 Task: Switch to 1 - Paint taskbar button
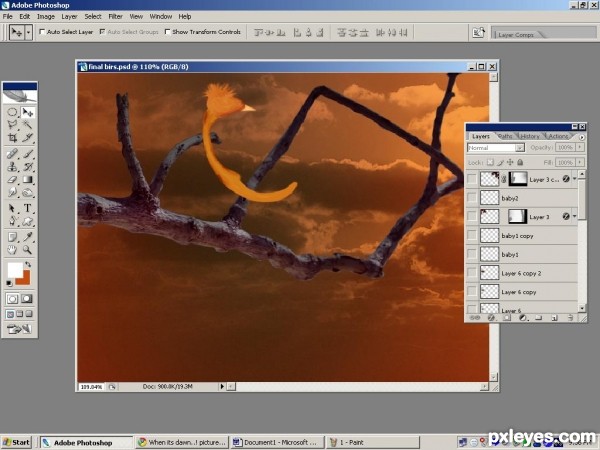pos(373,442)
